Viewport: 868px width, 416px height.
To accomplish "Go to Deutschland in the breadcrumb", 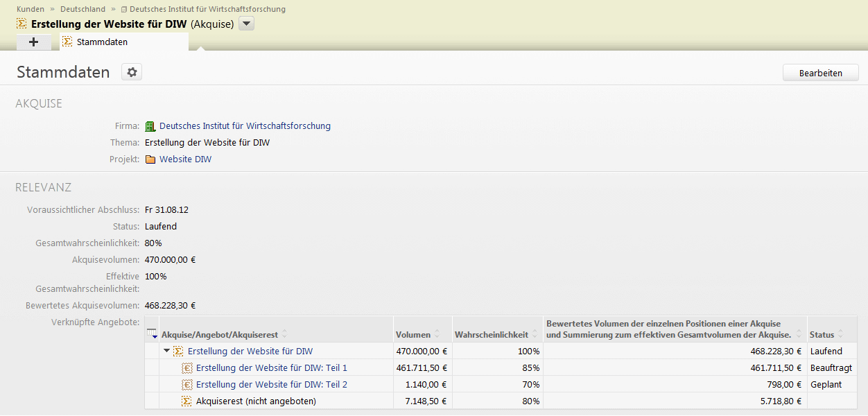I will (x=83, y=10).
